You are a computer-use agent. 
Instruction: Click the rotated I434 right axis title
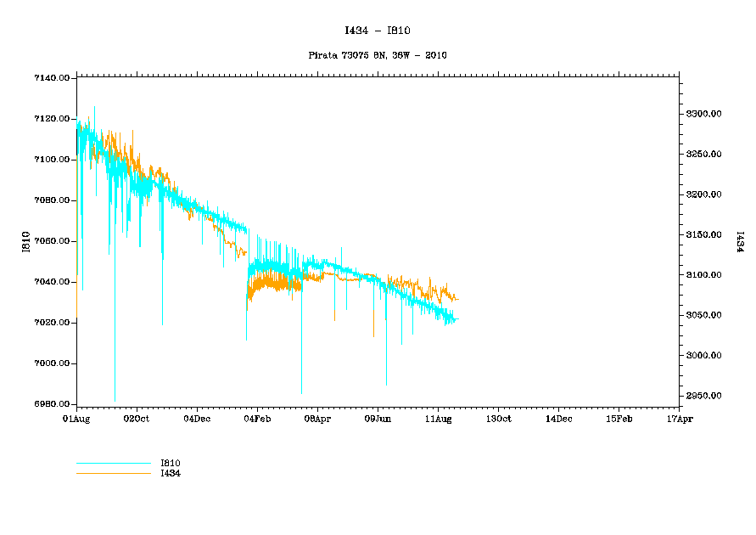click(x=739, y=242)
